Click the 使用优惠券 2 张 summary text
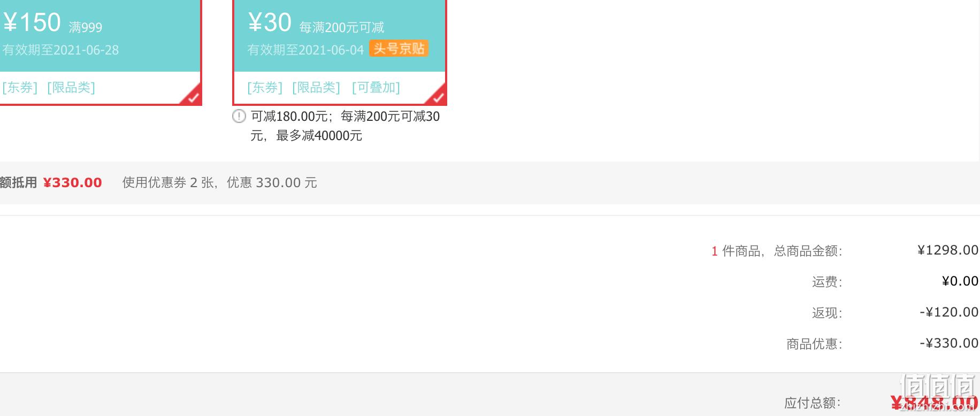980x416 pixels. [169, 183]
